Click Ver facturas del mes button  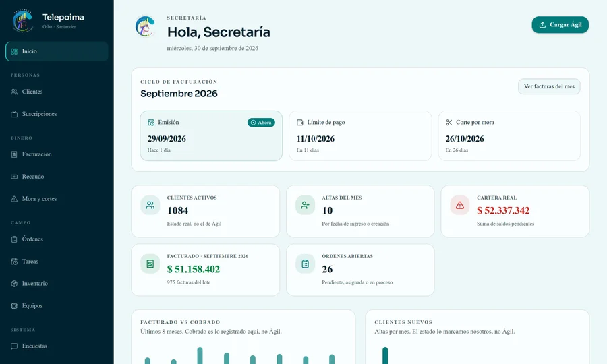click(x=549, y=86)
